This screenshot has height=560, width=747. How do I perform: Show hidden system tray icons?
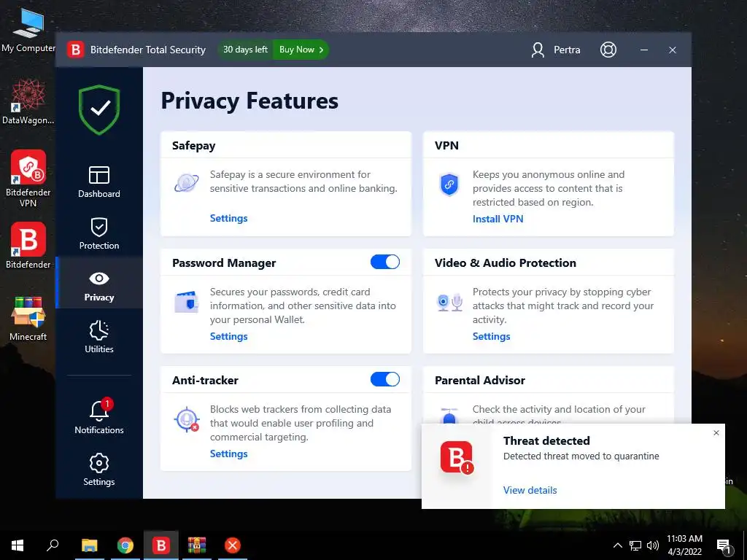click(x=617, y=545)
